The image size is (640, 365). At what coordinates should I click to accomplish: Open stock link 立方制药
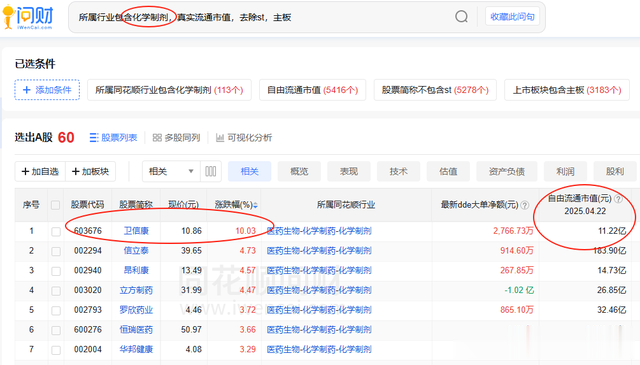(x=136, y=290)
